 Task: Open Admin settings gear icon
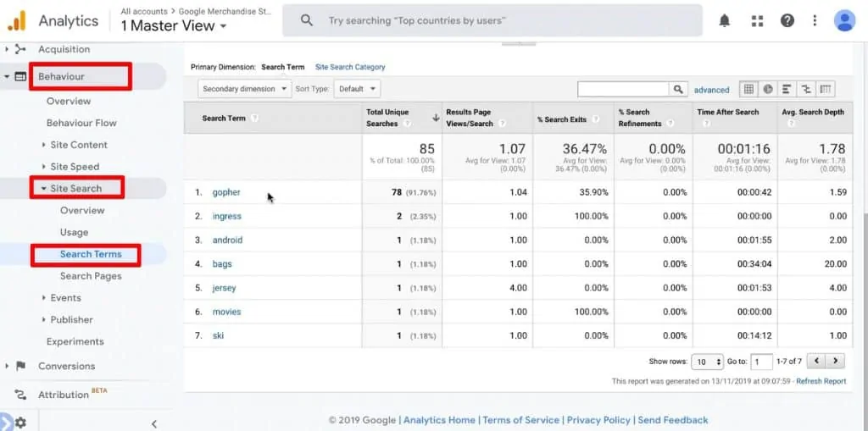19,423
